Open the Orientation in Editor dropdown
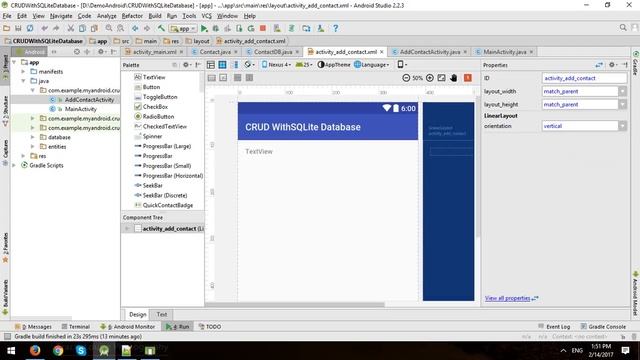Viewport: 640px width, 360px height. pyautogui.click(x=249, y=64)
